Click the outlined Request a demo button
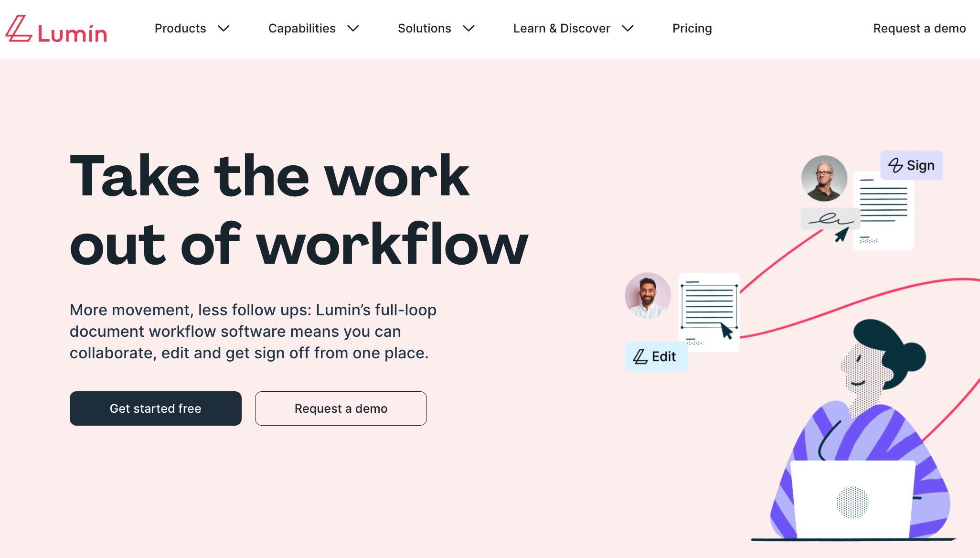Image resolution: width=980 pixels, height=558 pixels. (341, 408)
